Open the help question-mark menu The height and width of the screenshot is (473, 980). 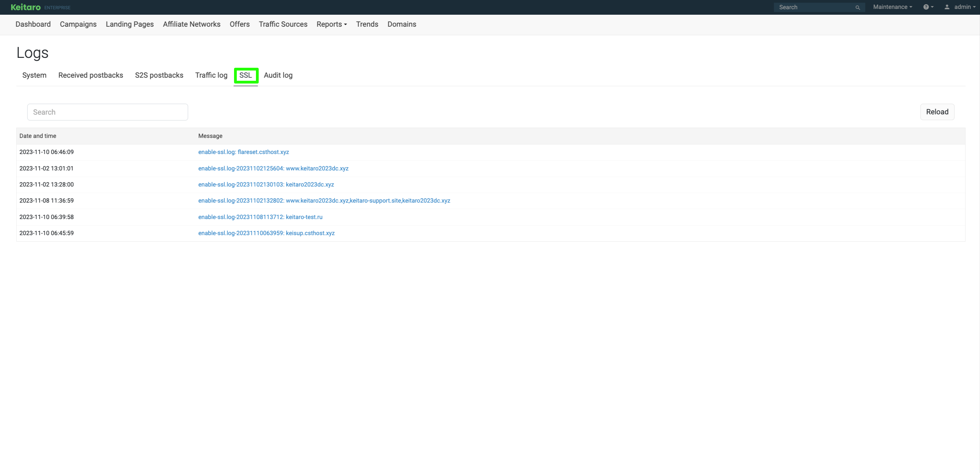[x=928, y=7]
